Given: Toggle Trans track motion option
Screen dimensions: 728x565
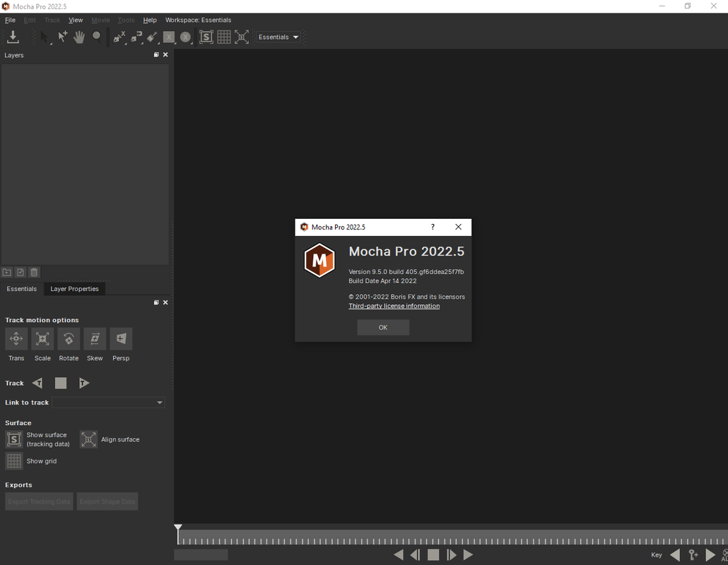Looking at the screenshot, I should [16, 338].
